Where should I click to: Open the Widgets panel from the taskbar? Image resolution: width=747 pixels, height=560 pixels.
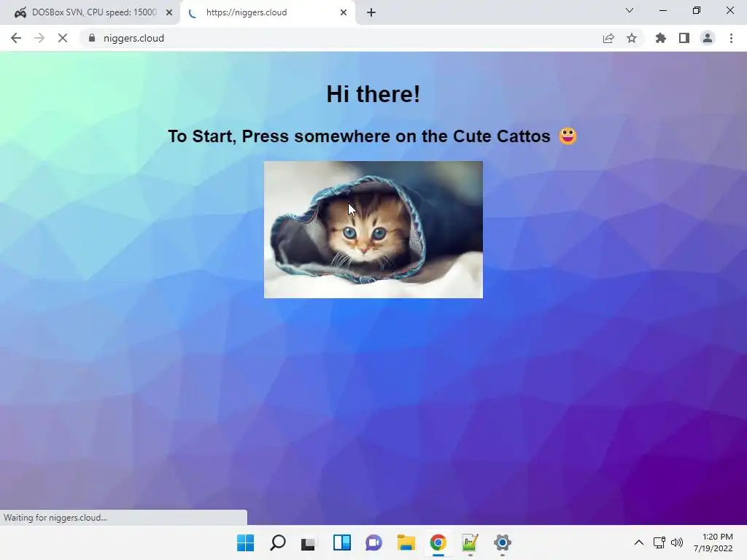(341, 542)
